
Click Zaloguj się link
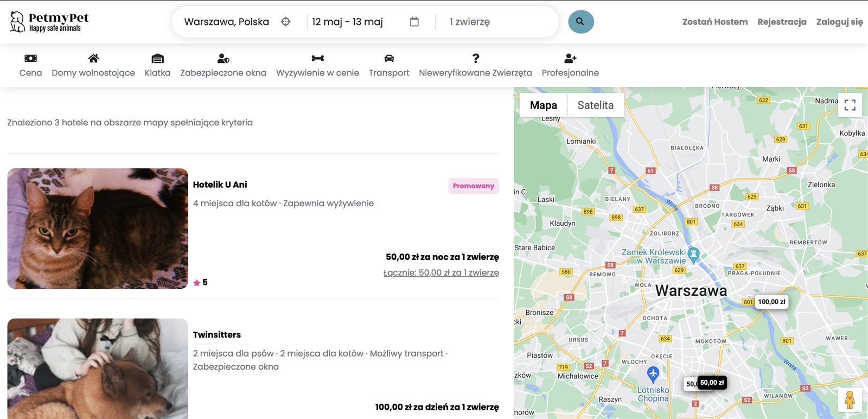coord(839,22)
